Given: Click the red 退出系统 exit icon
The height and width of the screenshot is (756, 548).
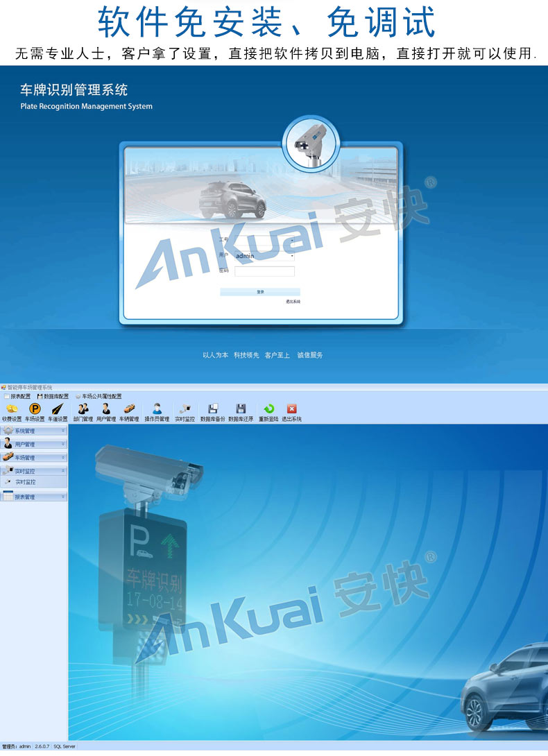Looking at the screenshot, I should pyautogui.click(x=291, y=409).
